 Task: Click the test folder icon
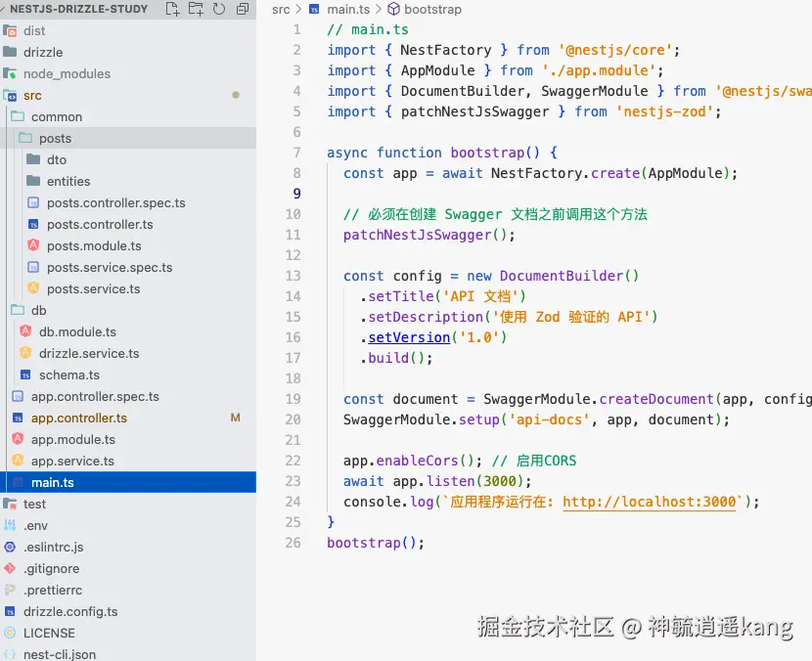click(x=10, y=504)
